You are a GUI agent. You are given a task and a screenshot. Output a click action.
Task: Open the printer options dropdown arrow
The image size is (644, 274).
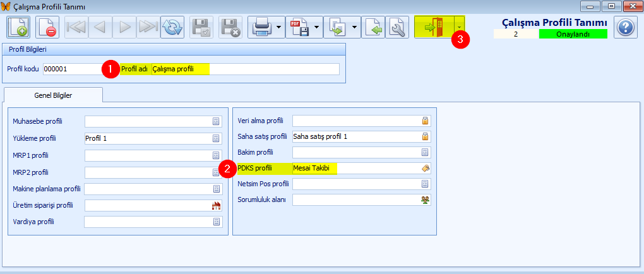coord(279,27)
